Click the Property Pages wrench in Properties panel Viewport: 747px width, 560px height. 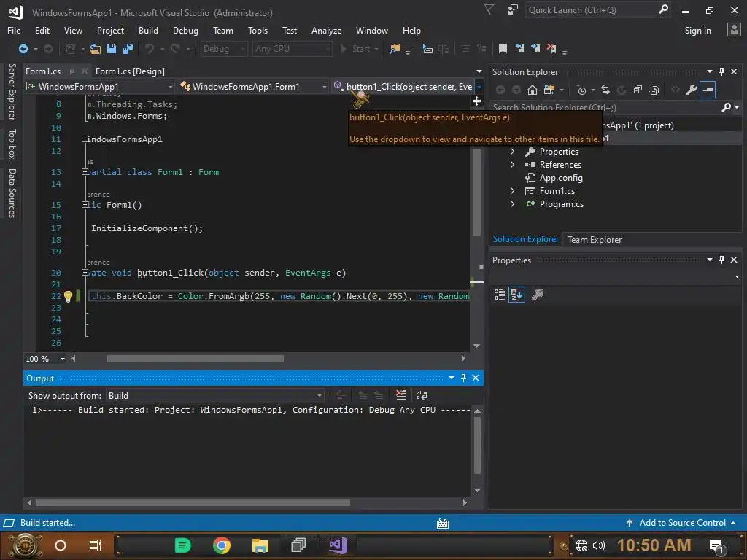[x=538, y=295]
